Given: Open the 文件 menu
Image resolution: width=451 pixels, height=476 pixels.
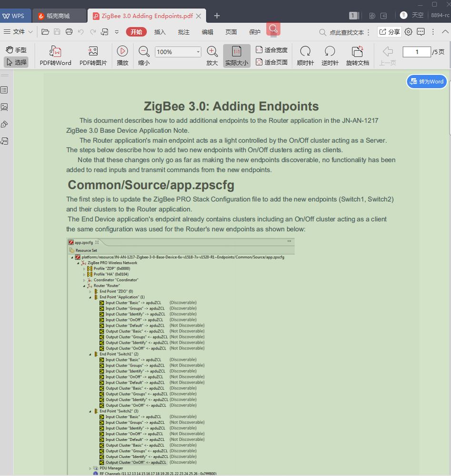Looking at the screenshot, I should tap(18, 32).
